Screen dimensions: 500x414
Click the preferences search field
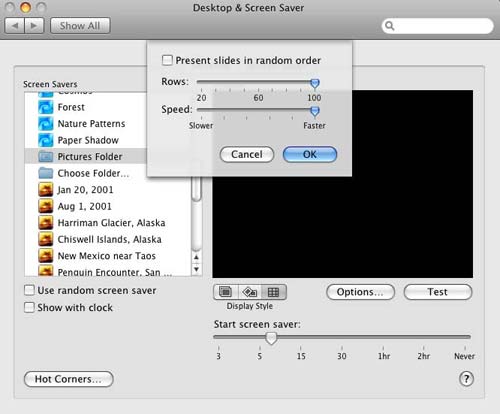click(437, 26)
